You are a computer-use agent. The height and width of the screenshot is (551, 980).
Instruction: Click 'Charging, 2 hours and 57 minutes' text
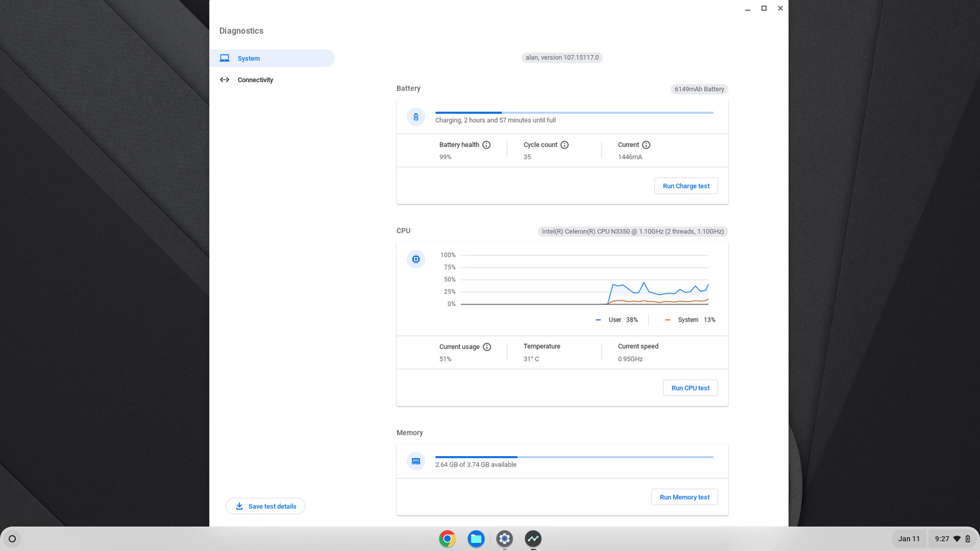496,121
